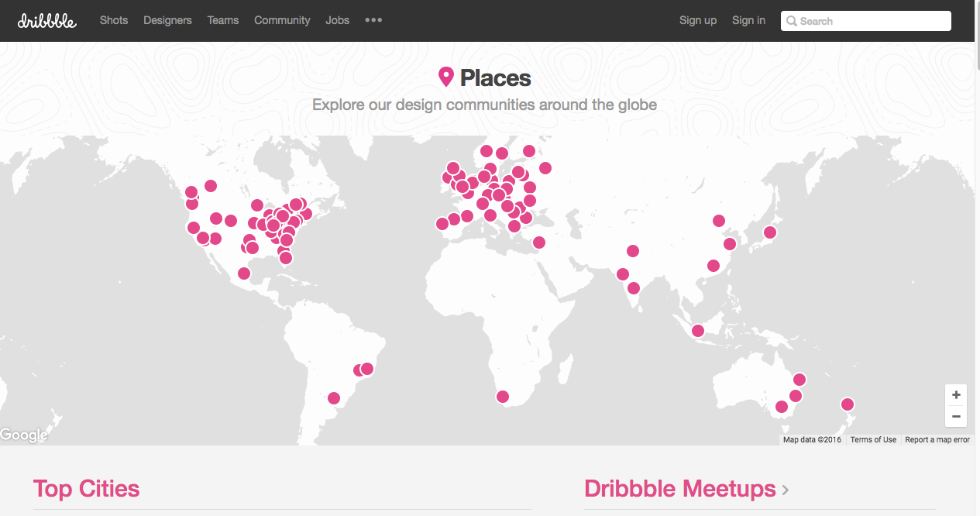Open the Community nav item
This screenshot has width=980, height=516.
click(x=282, y=20)
